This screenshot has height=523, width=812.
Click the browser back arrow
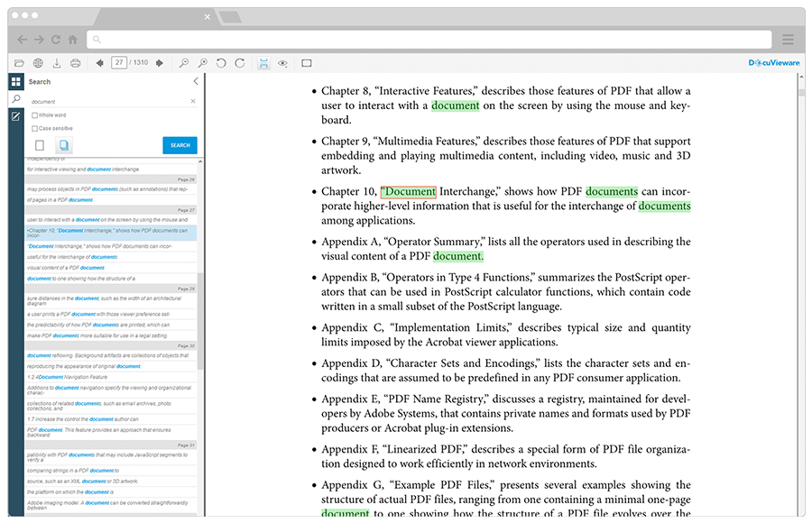[x=23, y=40]
